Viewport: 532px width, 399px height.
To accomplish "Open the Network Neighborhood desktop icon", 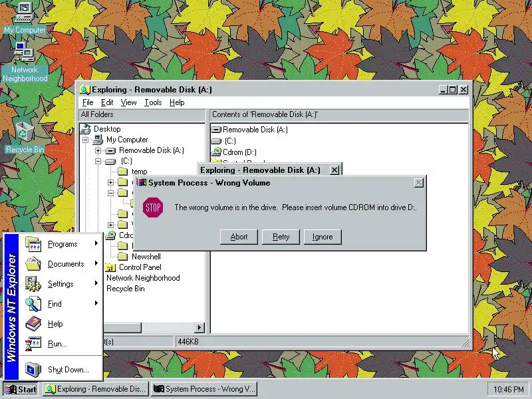I will [x=25, y=62].
